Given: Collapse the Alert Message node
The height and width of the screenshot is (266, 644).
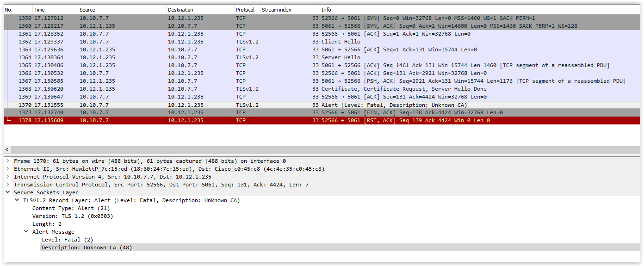Looking at the screenshot, I should click(x=26, y=232).
